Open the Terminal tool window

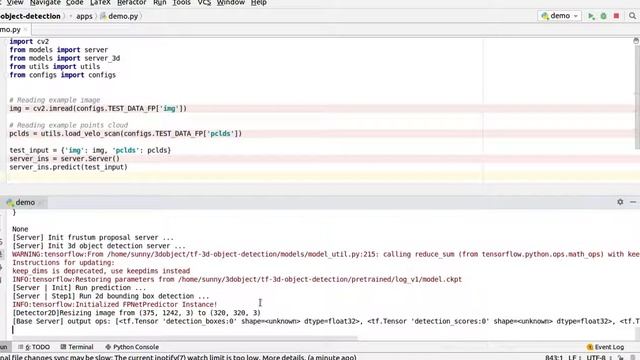click(77, 347)
